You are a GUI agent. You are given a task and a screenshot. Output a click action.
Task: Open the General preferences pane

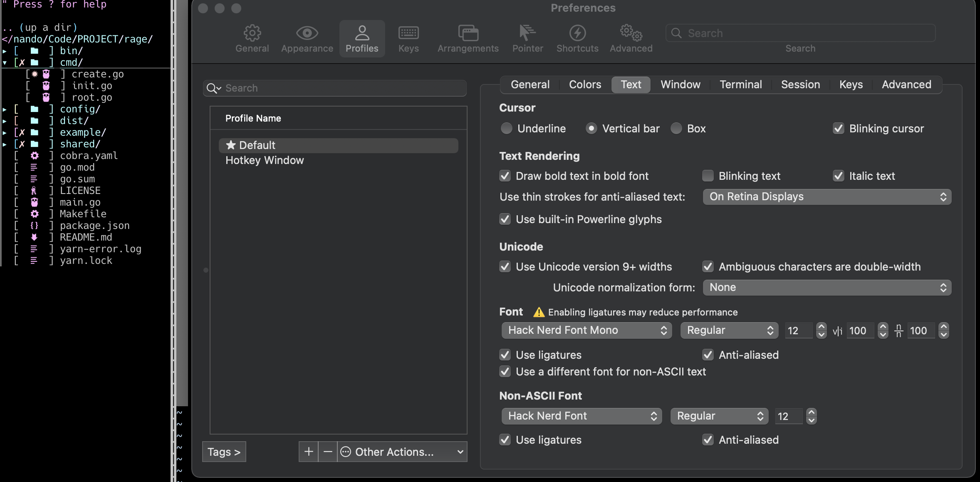point(251,38)
